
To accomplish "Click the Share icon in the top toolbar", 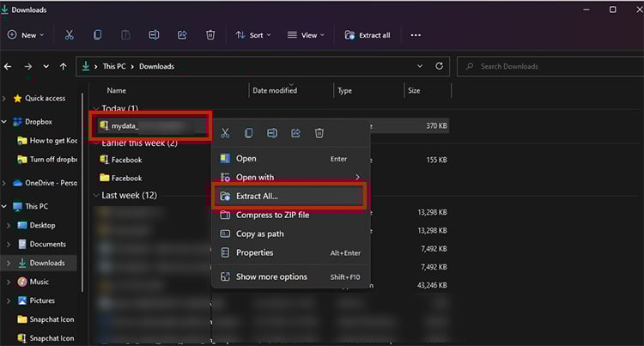I will click(182, 35).
